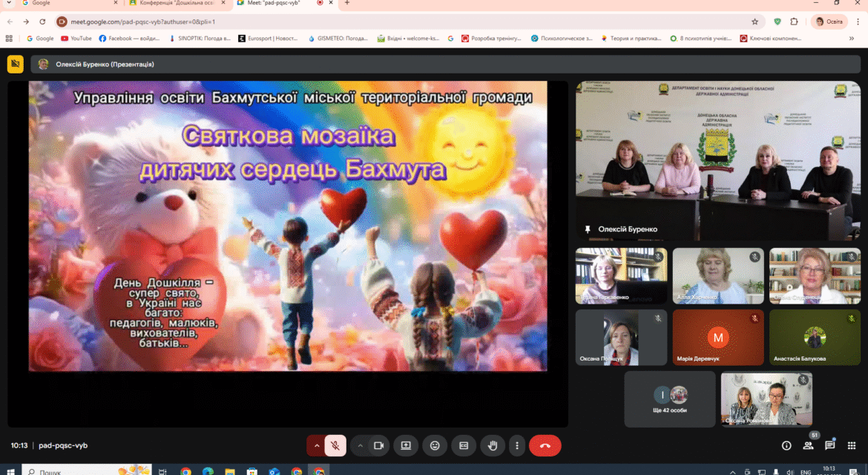Open more options three-dot menu

pyautogui.click(x=517, y=445)
